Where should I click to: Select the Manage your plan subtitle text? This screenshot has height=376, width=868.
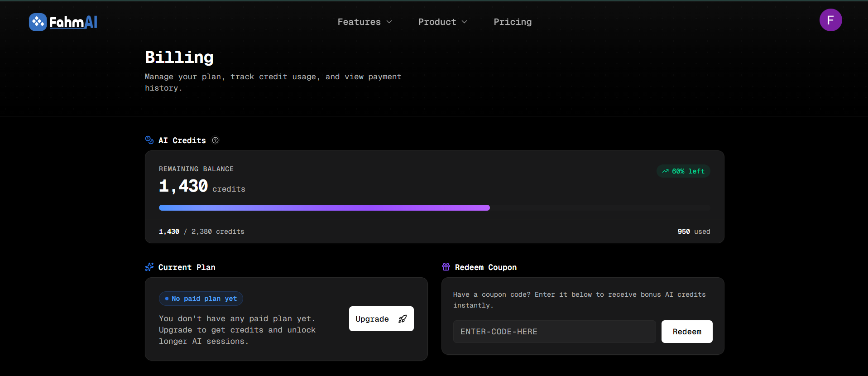click(273, 82)
